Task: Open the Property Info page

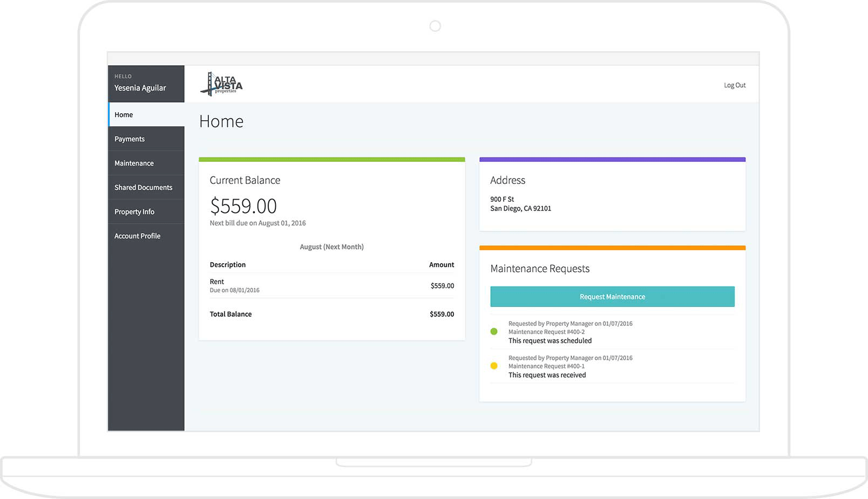Action: pyautogui.click(x=134, y=212)
